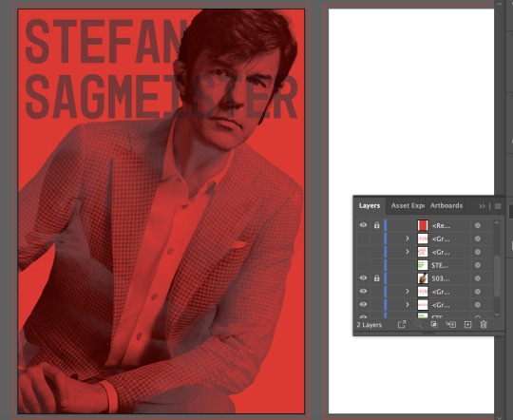Screen dimensions: 513x420
Task: Click the Layers panel scrollbar thumb
Action: 497,276
